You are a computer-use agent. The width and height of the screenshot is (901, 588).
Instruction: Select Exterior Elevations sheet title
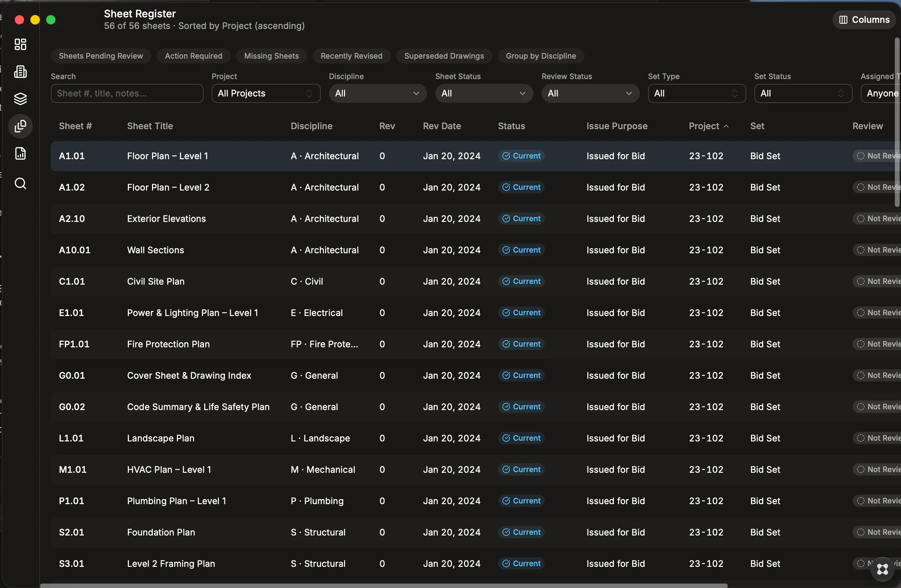point(166,219)
